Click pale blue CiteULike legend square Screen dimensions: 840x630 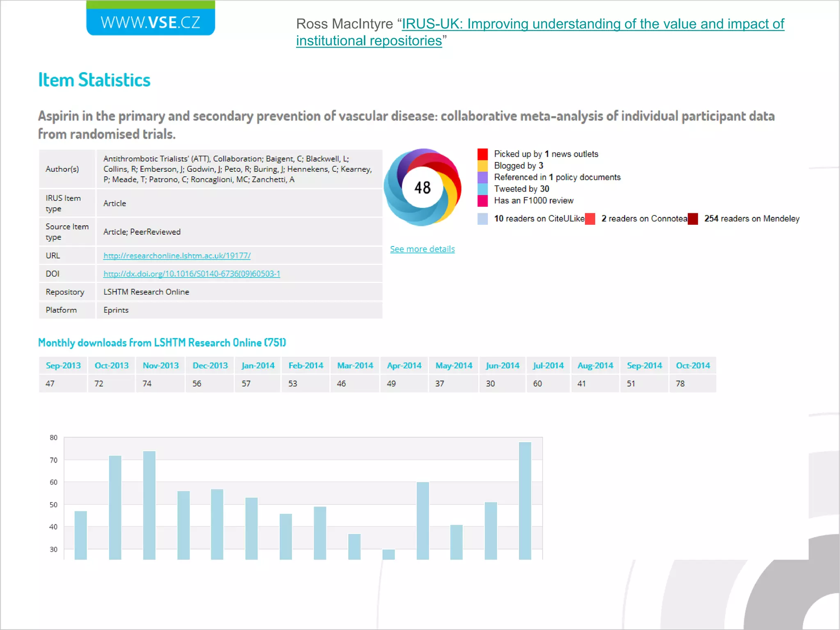tap(483, 219)
